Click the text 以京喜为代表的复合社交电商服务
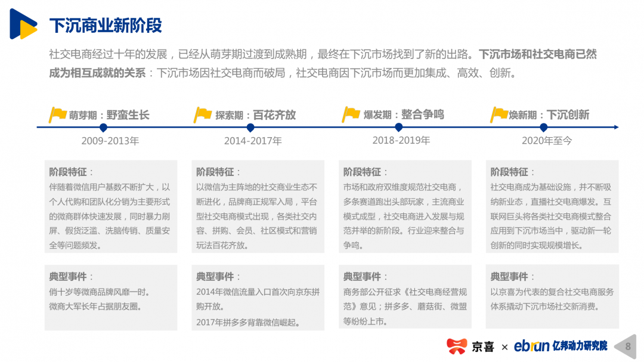Screen dimensions: 644x362 pos(552,292)
